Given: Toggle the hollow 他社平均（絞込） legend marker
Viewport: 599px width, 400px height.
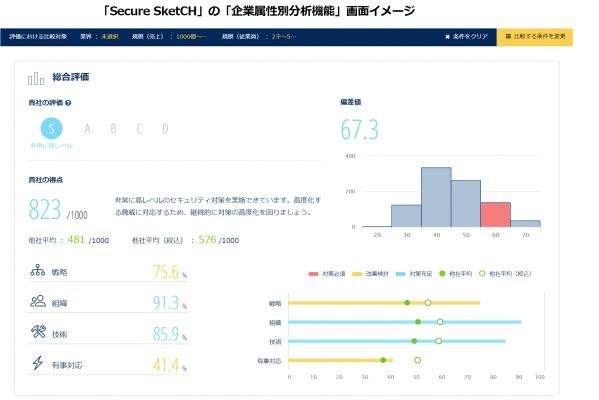Looking at the screenshot, I should tap(482, 274).
